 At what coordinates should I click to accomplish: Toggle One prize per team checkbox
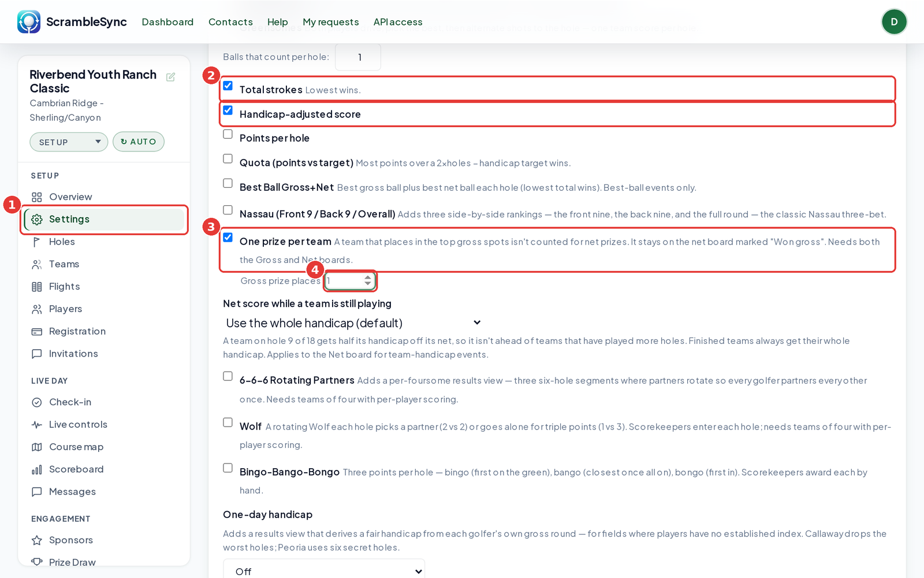tap(228, 238)
